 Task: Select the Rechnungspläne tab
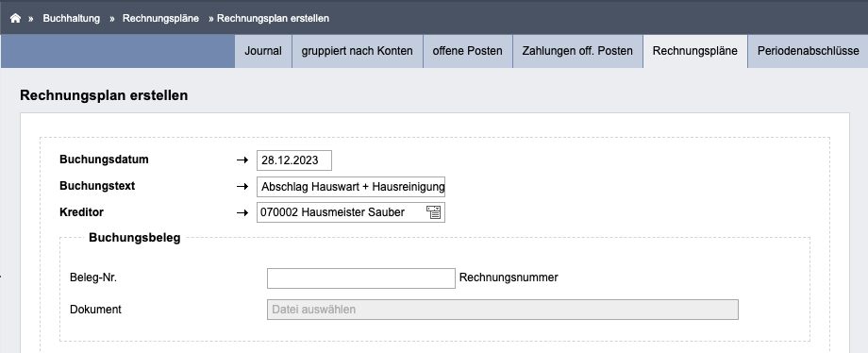694,51
